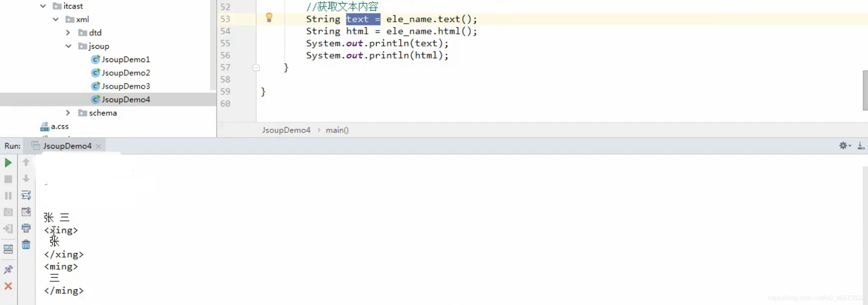Screen dimensions: 868x305
Task: Select JsoupDemo4 class in project tree
Action: pyautogui.click(x=121, y=99)
